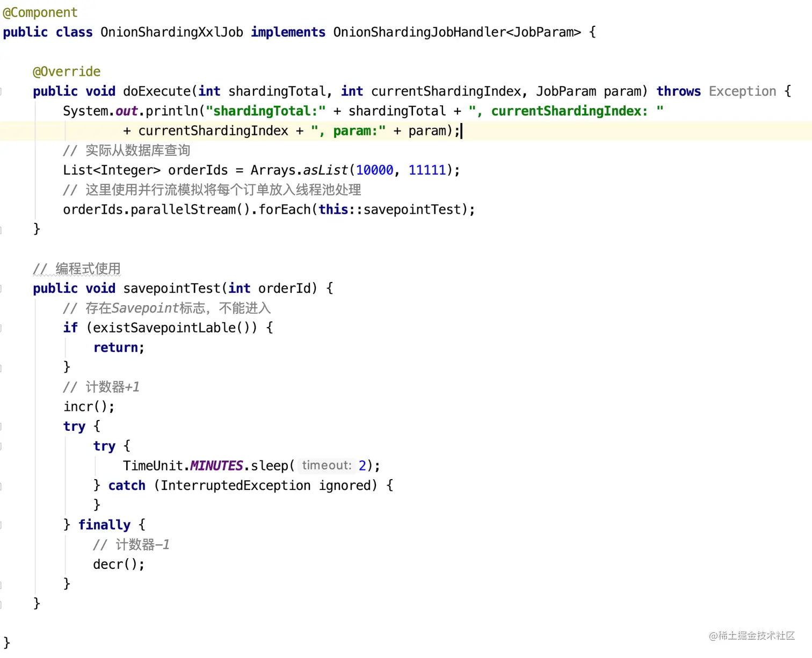This screenshot has width=812, height=658.
Task: Click the implements keyword
Action: tap(288, 32)
